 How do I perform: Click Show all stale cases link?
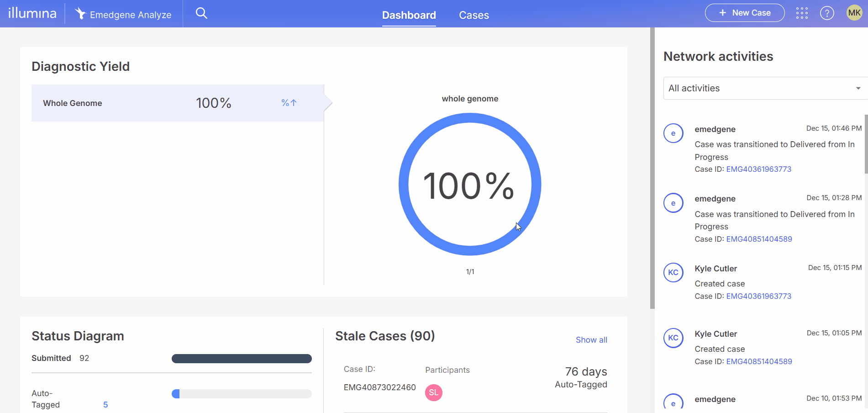pyautogui.click(x=591, y=340)
